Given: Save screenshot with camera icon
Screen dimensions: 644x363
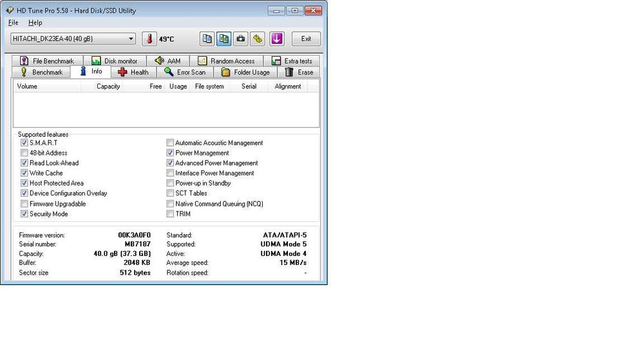Looking at the screenshot, I should click(241, 39).
